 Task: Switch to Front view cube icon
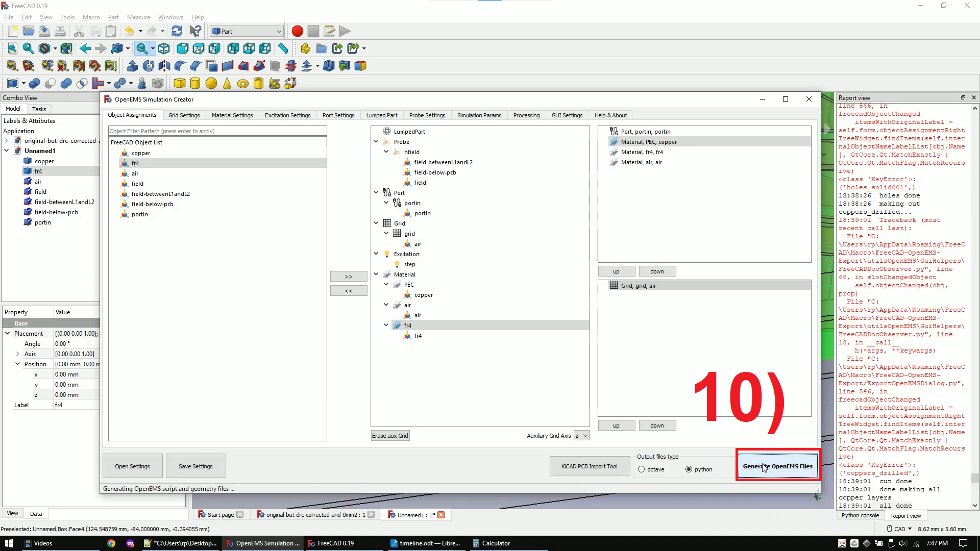[x=182, y=48]
